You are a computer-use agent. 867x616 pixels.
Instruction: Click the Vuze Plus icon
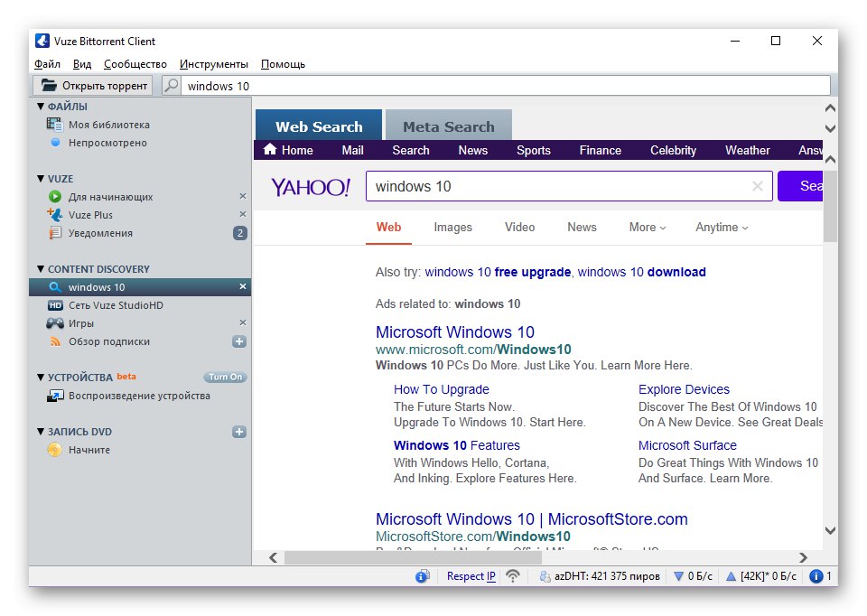[x=55, y=215]
